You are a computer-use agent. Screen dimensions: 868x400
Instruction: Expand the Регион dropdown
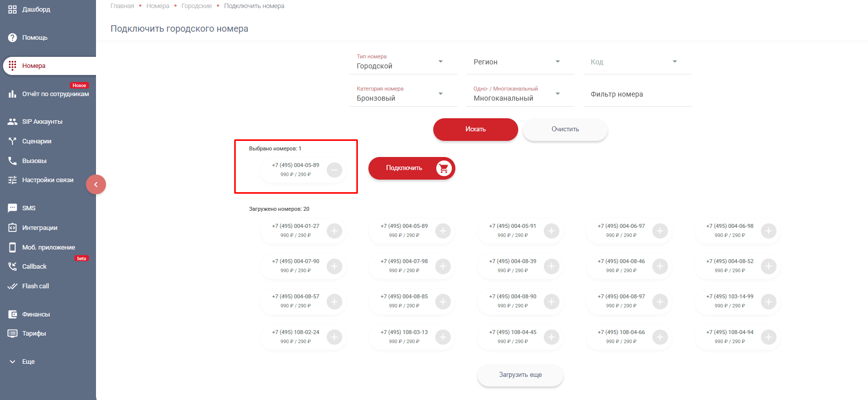click(517, 62)
